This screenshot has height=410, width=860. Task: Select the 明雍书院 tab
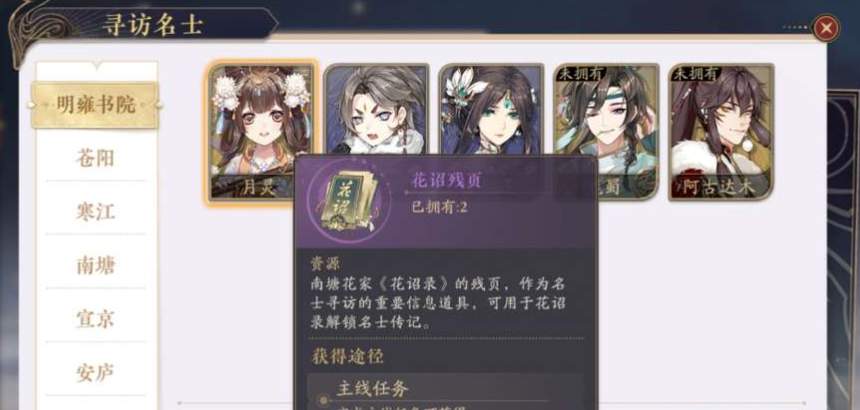point(95,105)
